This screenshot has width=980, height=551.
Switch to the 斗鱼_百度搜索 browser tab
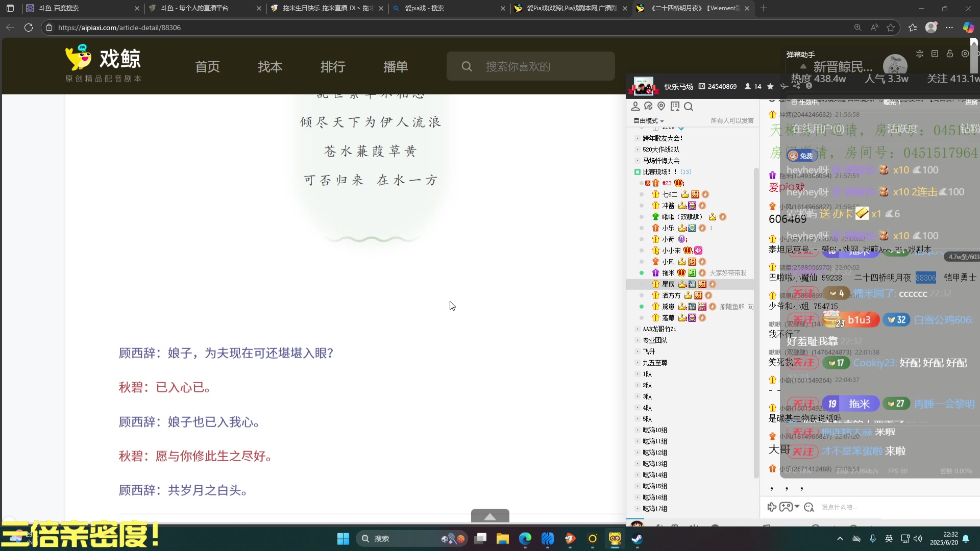click(82, 8)
